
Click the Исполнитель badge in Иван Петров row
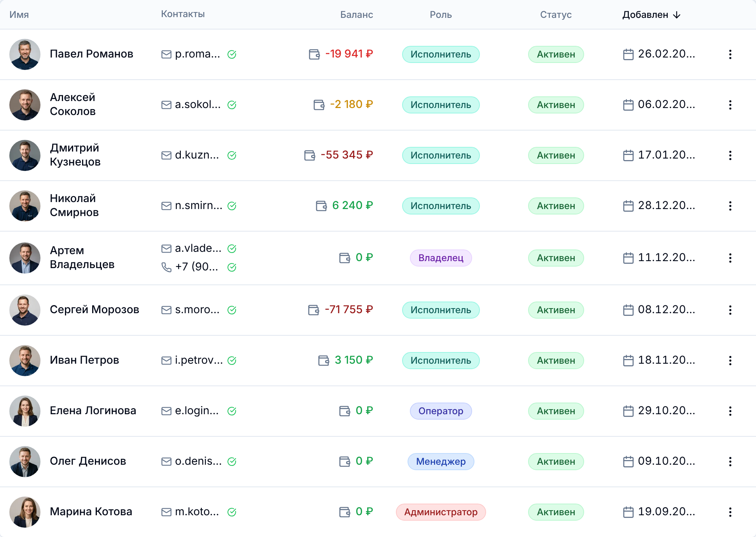tap(441, 361)
